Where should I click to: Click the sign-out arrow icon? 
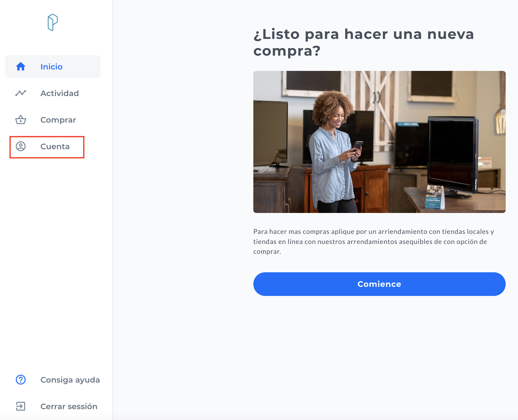[x=21, y=406]
